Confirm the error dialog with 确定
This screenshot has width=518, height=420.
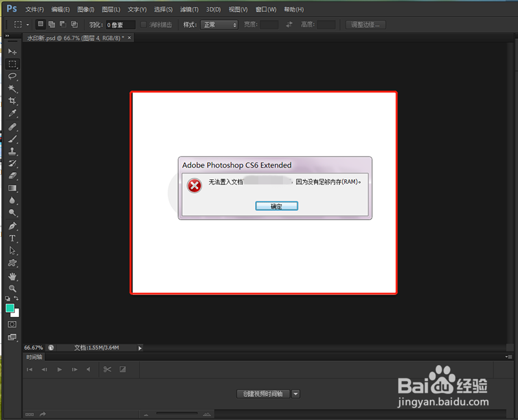click(276, 206)
